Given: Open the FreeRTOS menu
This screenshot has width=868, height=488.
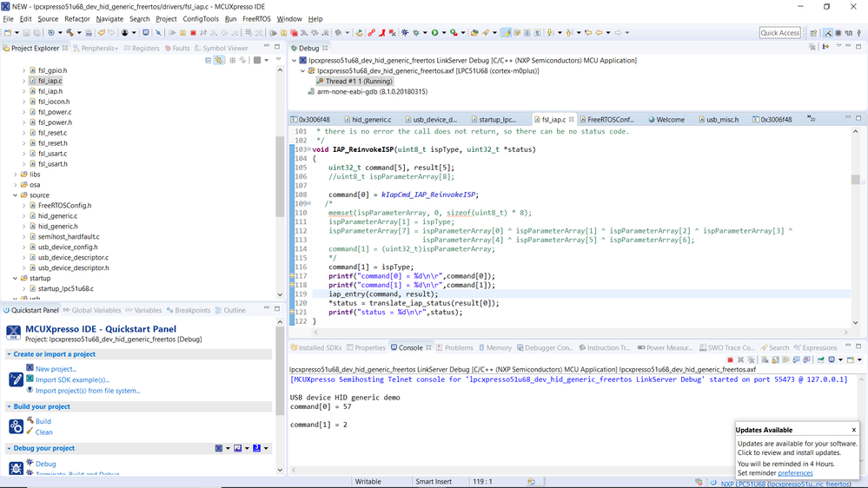Looking at the screenshot, I should coord(256,18).
